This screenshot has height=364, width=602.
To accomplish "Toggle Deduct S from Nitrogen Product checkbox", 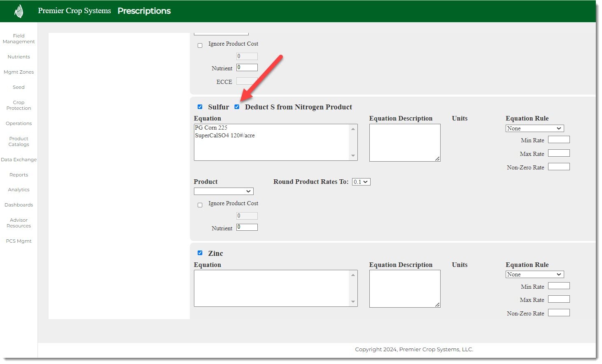I will point(237,107).
